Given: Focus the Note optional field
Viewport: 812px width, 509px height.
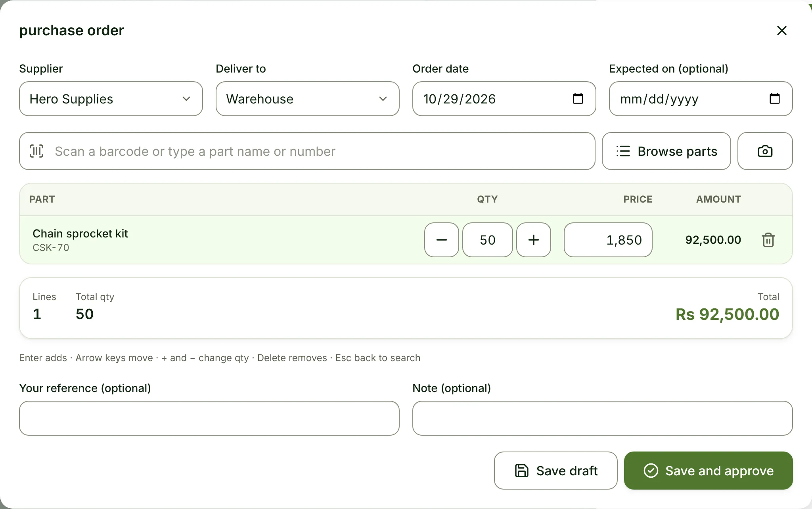Looking at the screenshot, I should 603,418.
